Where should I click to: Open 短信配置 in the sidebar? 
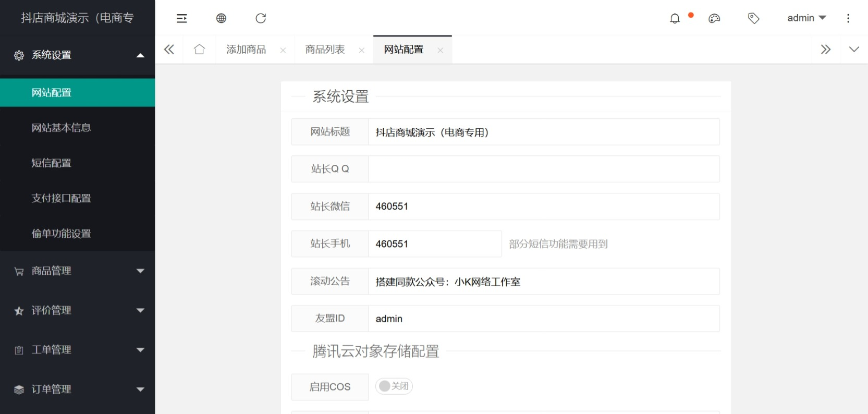(52, 163)
